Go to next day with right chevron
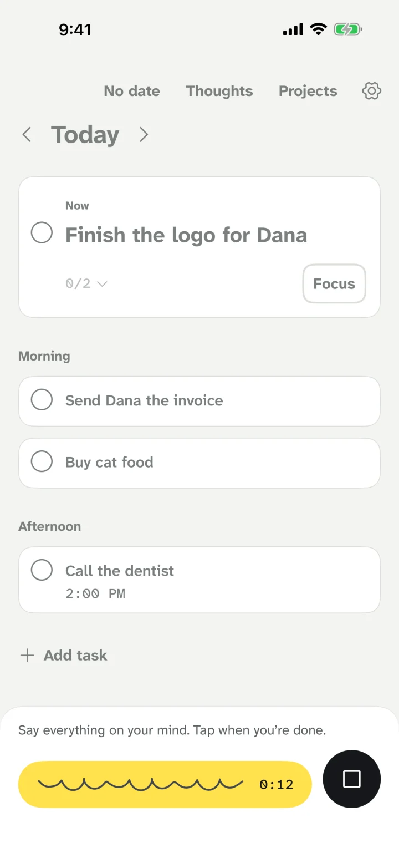Screen dimensions: 399x868 [x=144, y=134]
